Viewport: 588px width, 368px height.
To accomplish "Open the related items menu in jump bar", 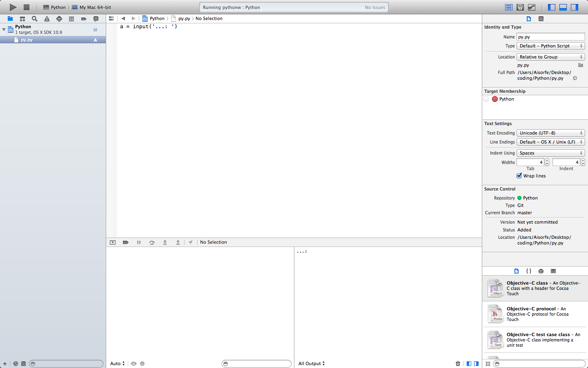I will pos(111,18).
